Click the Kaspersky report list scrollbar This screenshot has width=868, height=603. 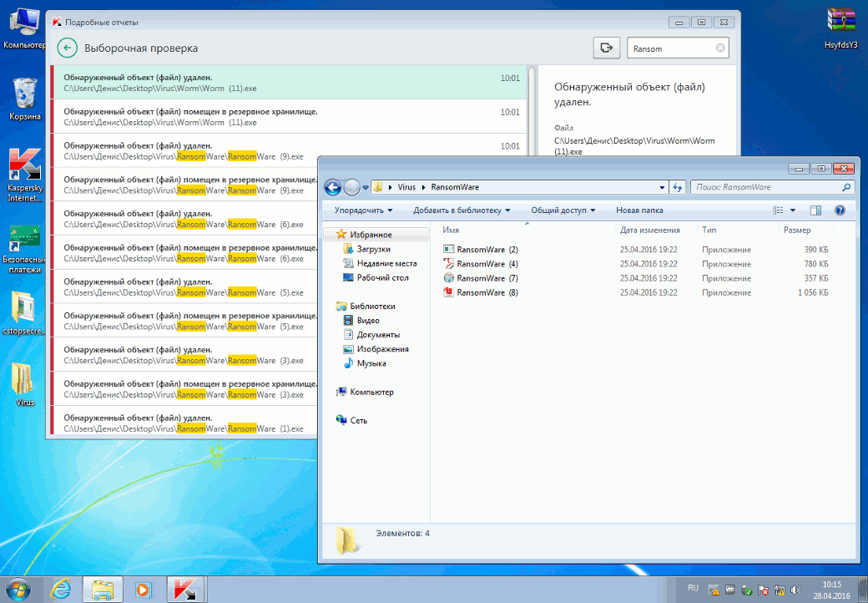click(x=532, y=111)
